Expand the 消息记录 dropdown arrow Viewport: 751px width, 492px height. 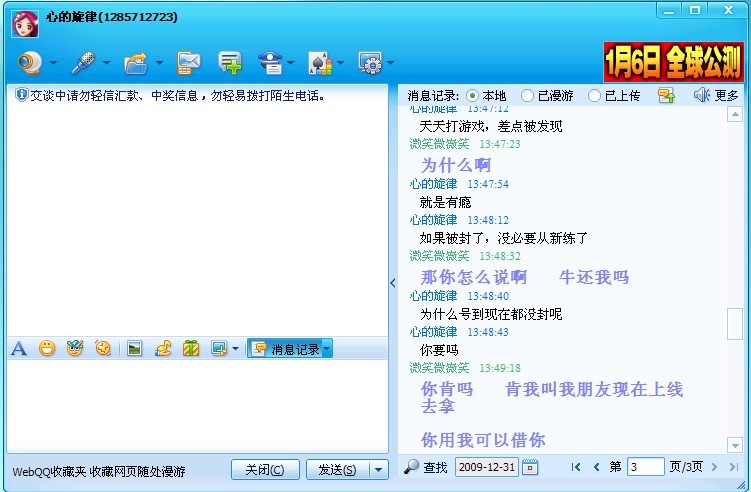pyautogui.click(x=326, y=349)
